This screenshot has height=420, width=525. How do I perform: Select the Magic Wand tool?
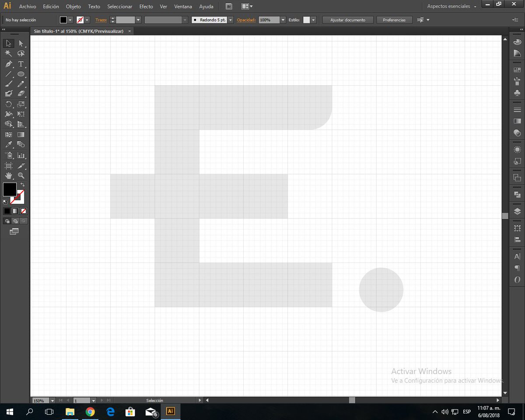coord(8,53)
